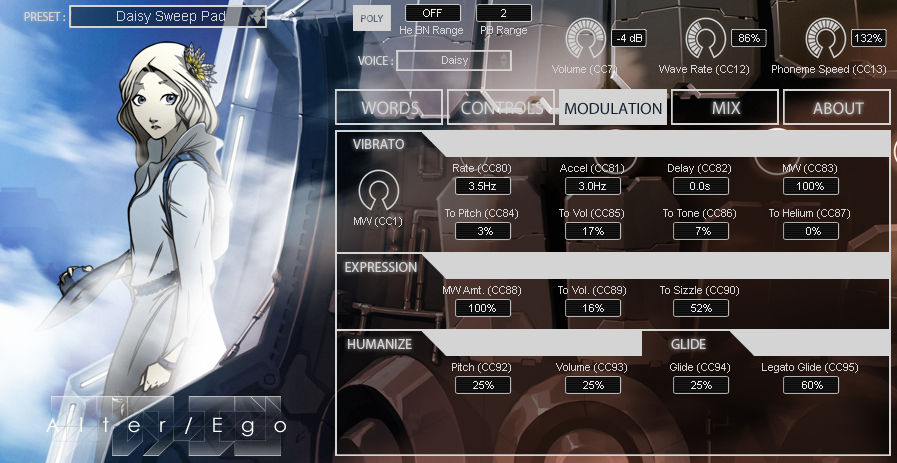The height and width of the screenshot is (463, 897).
Task: Click the Volume (CC7) knob
Action: pos(585,38)
